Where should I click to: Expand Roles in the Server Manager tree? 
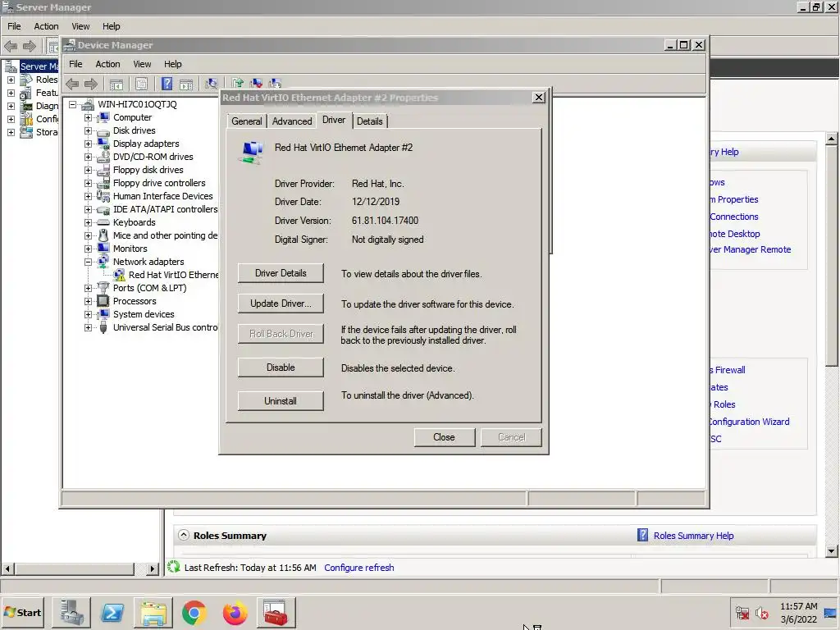[x=11, y=80]
